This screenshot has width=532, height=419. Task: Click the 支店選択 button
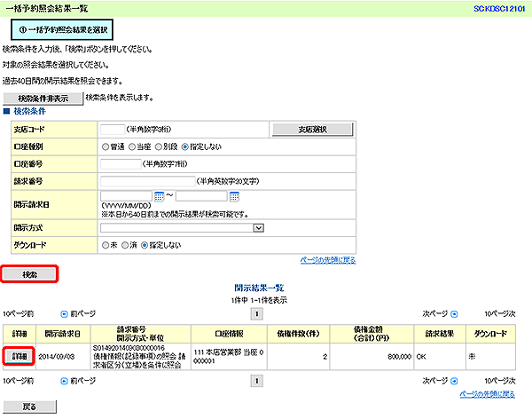coord(312,130)
